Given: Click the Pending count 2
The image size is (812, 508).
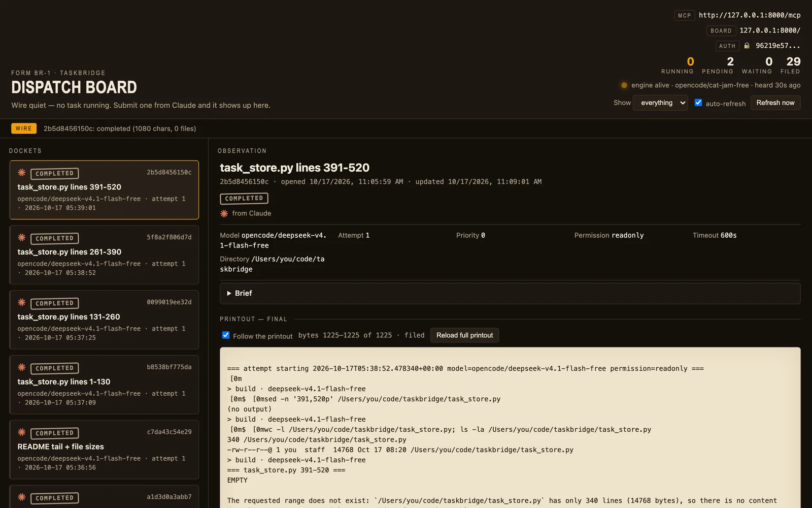Looking at the screenshot, I should (x=730, y=61).
